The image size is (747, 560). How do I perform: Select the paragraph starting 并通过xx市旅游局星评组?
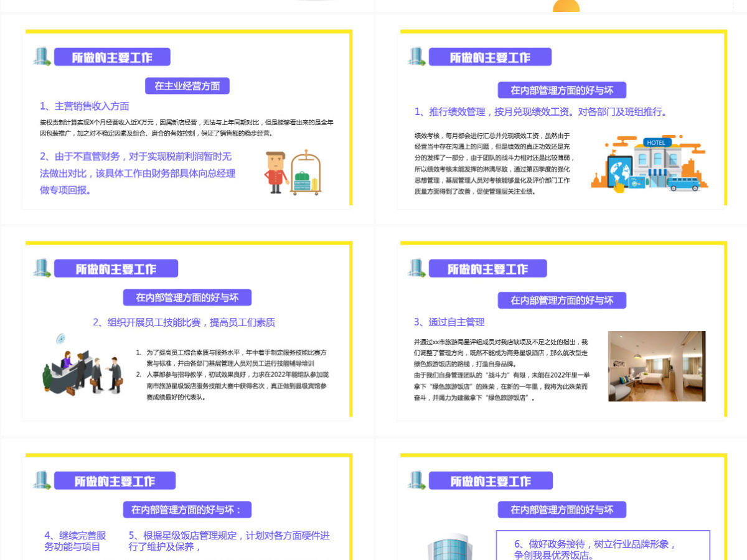pyautogui.click(x=501, y=353)
